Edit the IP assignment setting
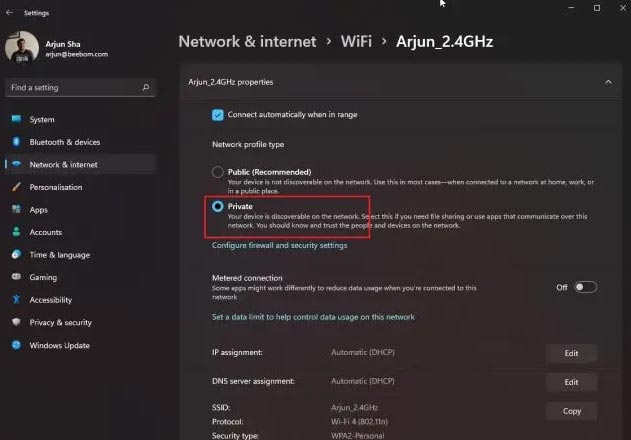 tap(571, 353)
